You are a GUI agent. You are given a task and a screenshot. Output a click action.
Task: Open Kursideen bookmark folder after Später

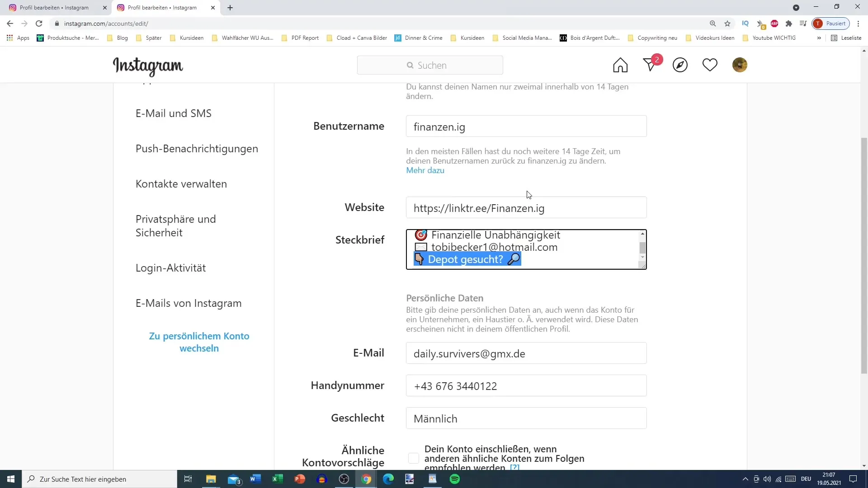[187, 38]
